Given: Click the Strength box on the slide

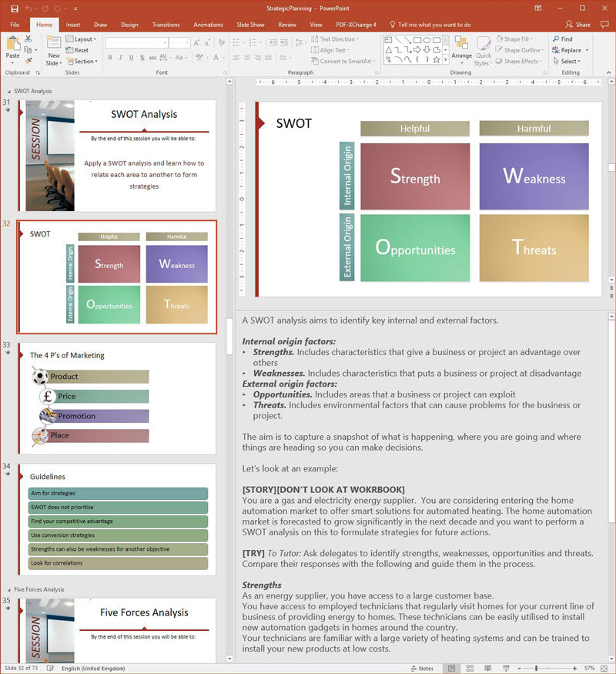Looking at the screenshot, I should (415, 176).
